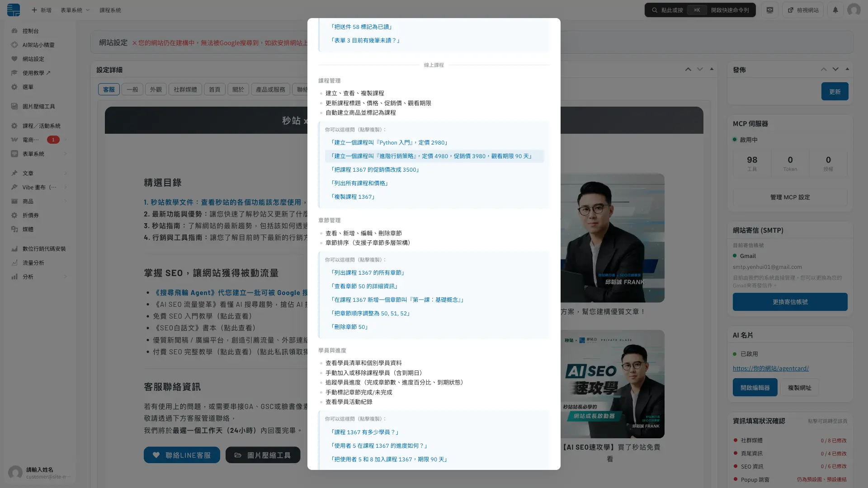This screenshot has height=488, width=868.
Task: Click the 更新 publish button
Action: point(835,91)
